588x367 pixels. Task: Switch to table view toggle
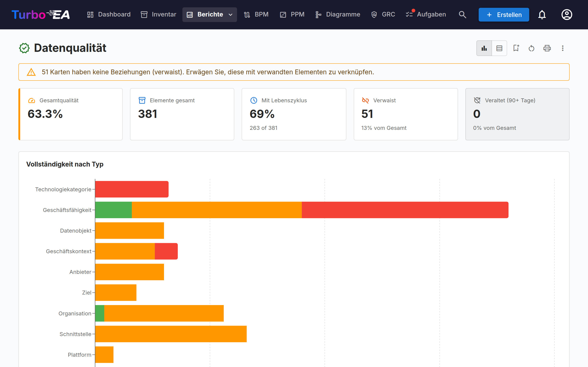coord(499,48)
